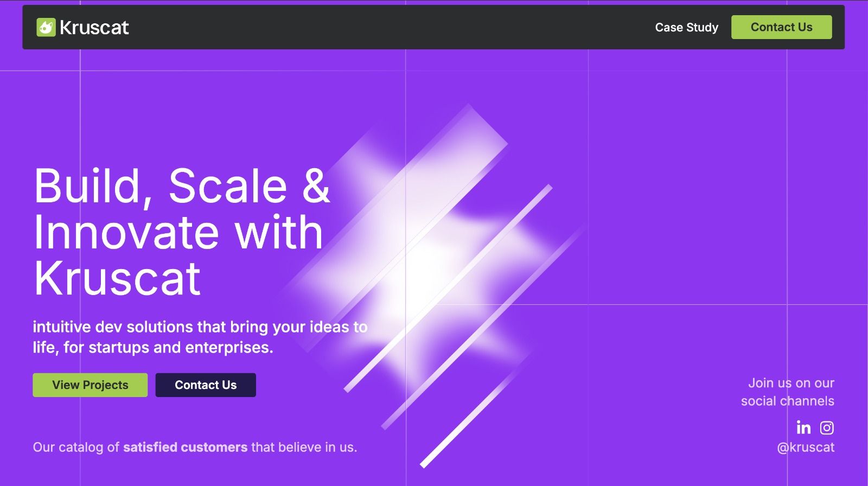Image resolution: width=868 pixels, height=486 pixels.
Task: Click the Kruscat cat logo icon
Action: point(46,27)
